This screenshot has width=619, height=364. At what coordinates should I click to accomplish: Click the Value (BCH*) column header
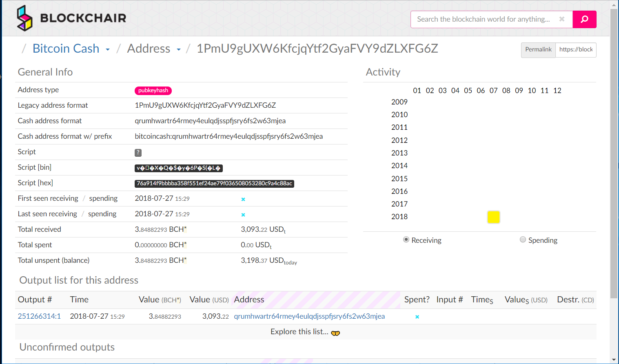click(160, 300)
